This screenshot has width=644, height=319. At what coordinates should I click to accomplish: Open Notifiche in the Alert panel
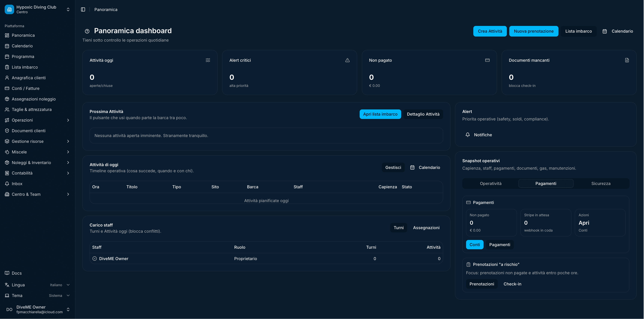(x=479, y=135)
